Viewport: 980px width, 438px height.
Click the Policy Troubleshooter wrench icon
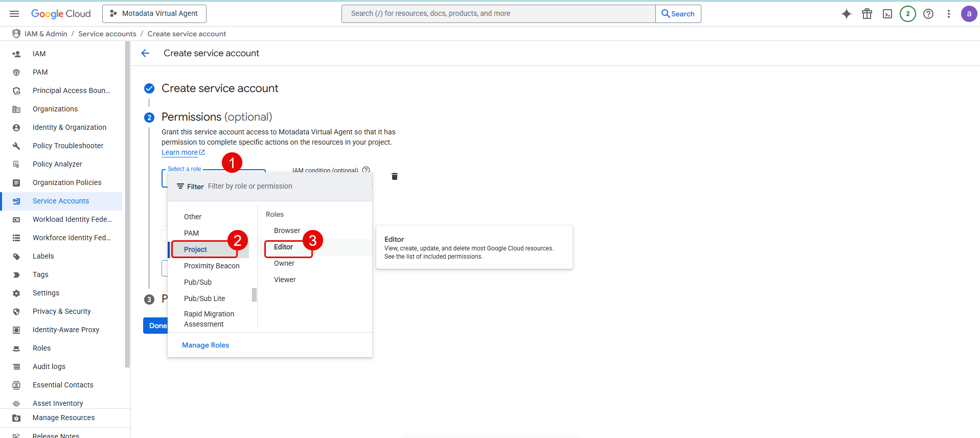point(16,146)
